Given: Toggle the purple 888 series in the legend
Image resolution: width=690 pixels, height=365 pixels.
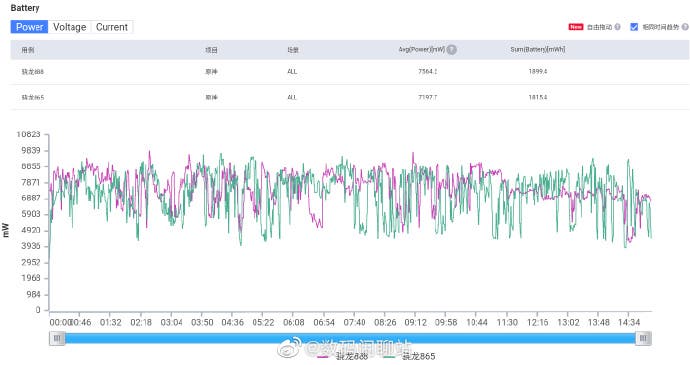Looking at the screenshot, I should (x=342, y=356).
